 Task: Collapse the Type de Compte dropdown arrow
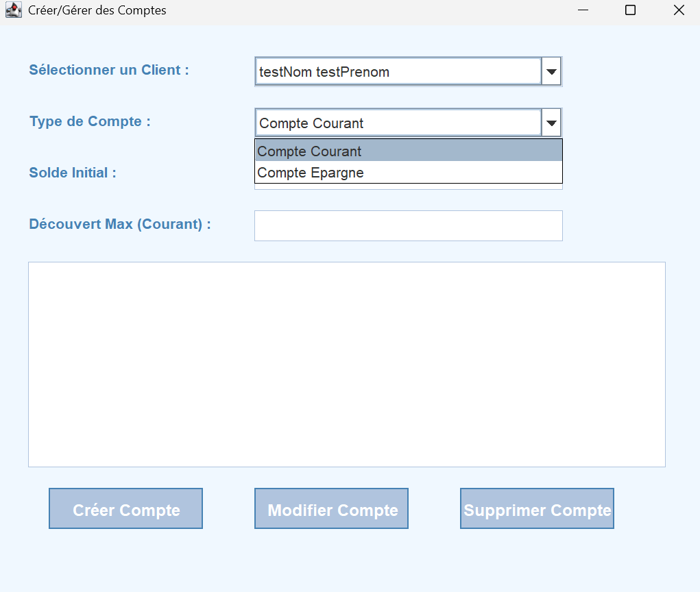551,123
